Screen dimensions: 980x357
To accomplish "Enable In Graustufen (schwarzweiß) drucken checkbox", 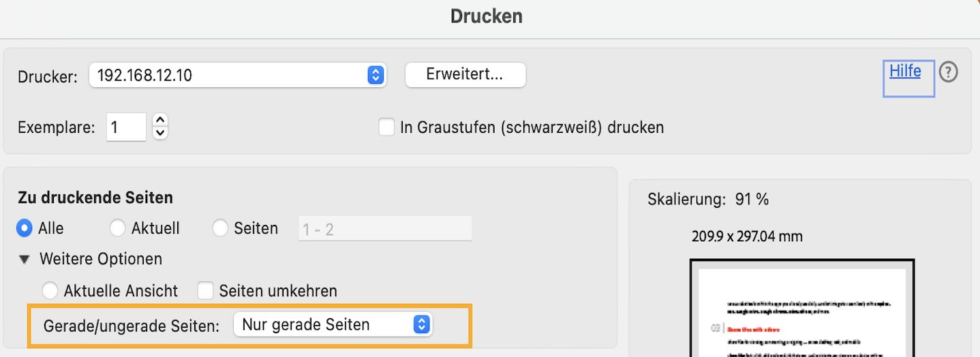I will [386, 127].
